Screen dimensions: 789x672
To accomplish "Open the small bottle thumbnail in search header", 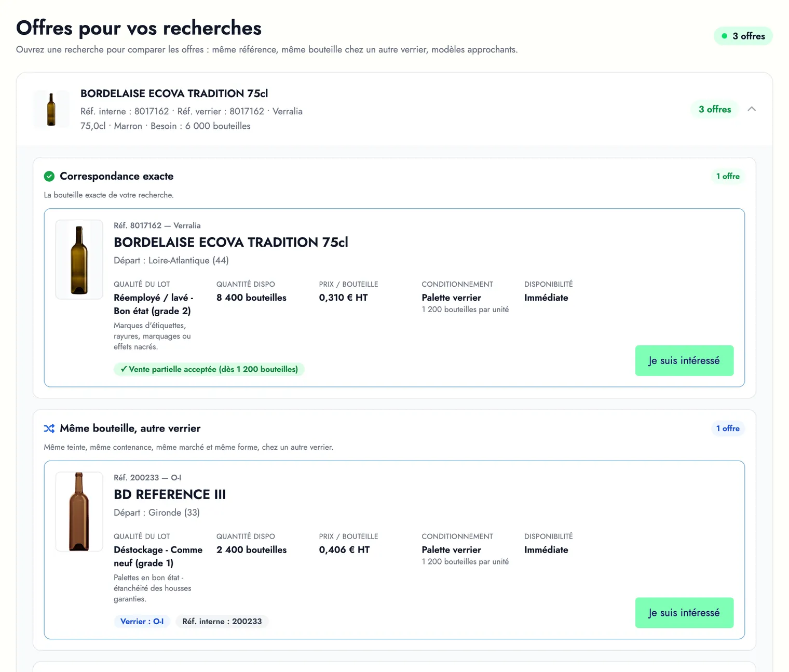I will 51,110.
